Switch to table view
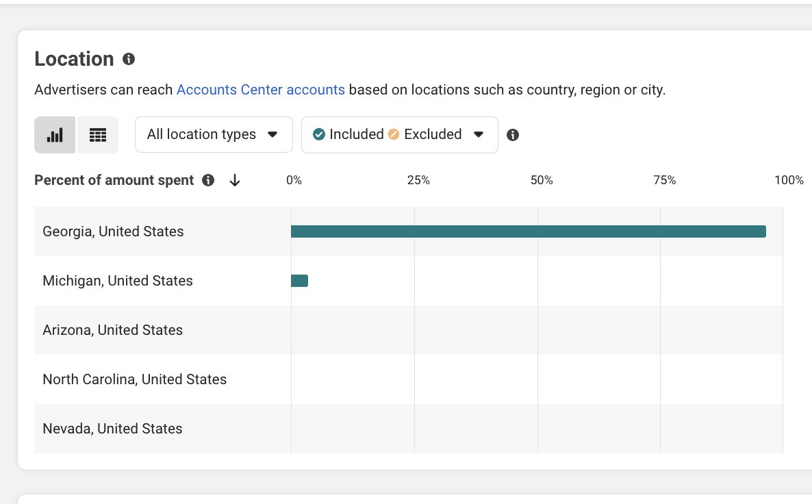The image size is (812, 504). pyautogui.click(x=98, y=135)
